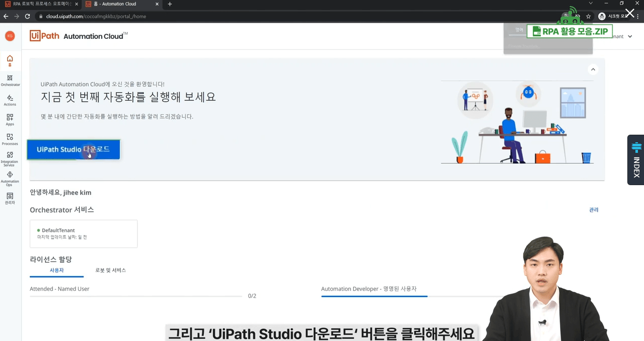Click the '0/2' license count
644x341 pixels.
point(252,296)
